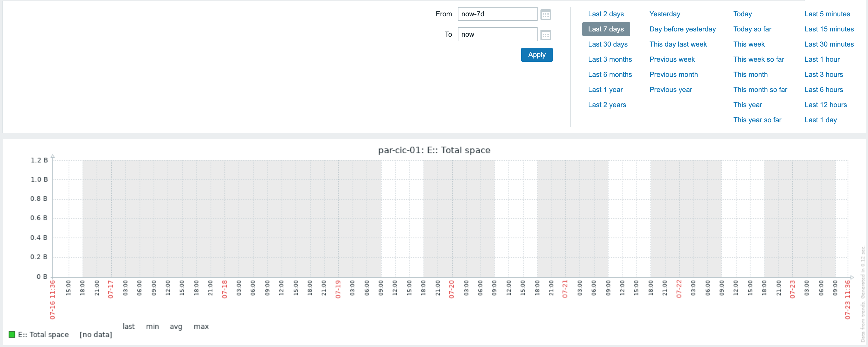Show Last 6 hours of data
868x347 pixels.
823,90
